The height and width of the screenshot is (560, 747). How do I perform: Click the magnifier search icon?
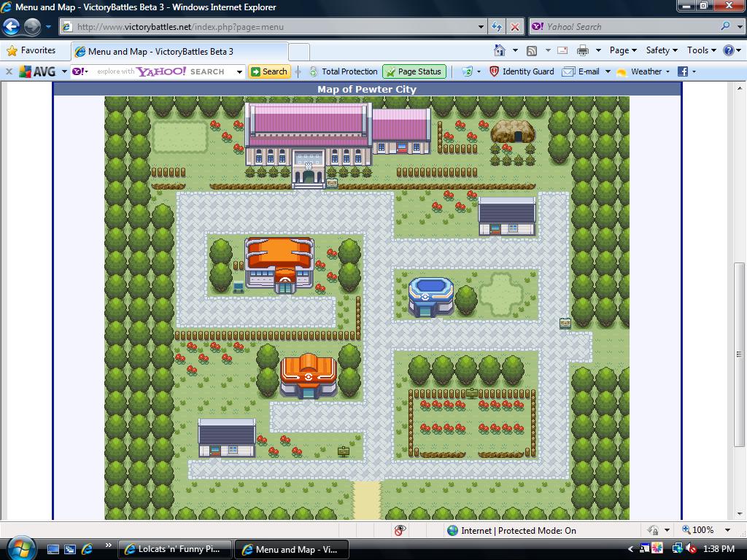[x=726, y=26]
